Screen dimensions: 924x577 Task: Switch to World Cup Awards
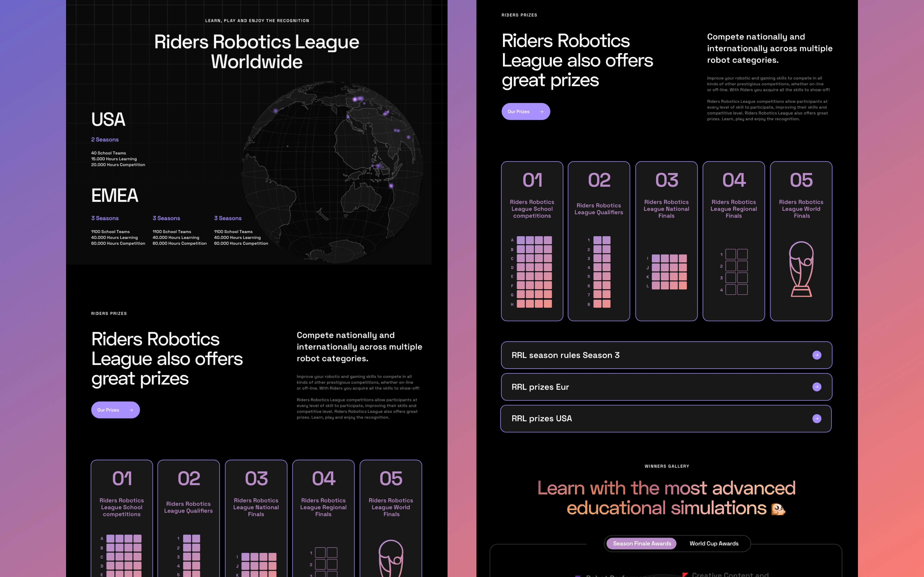[x=714, y=543]
